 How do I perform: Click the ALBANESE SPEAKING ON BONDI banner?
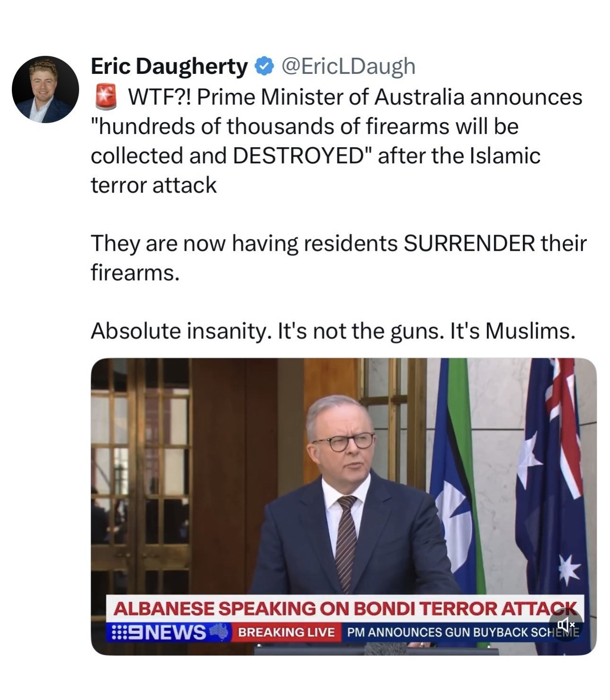pos(345,609)
